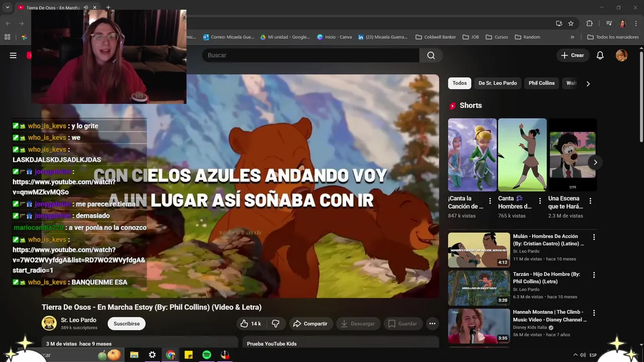Open Tarzán Hijo De Hombre video title
Screen dimensions: 644x362
tap(546, 278)
